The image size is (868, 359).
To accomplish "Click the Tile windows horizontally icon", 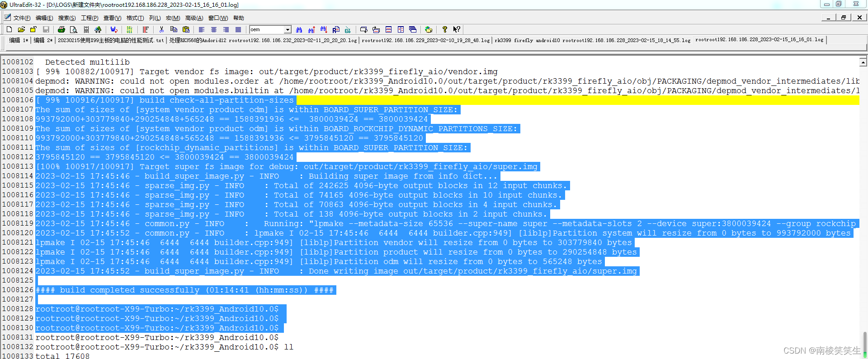I will click(388, 29).
